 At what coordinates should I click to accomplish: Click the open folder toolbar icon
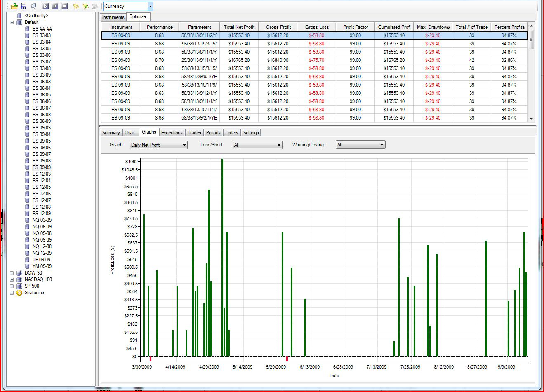pos(14,6)
